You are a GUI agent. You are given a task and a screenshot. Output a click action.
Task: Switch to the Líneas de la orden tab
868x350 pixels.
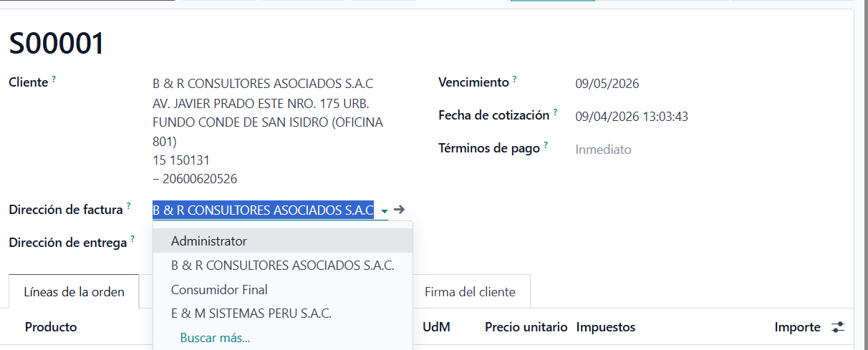point(74,292)
